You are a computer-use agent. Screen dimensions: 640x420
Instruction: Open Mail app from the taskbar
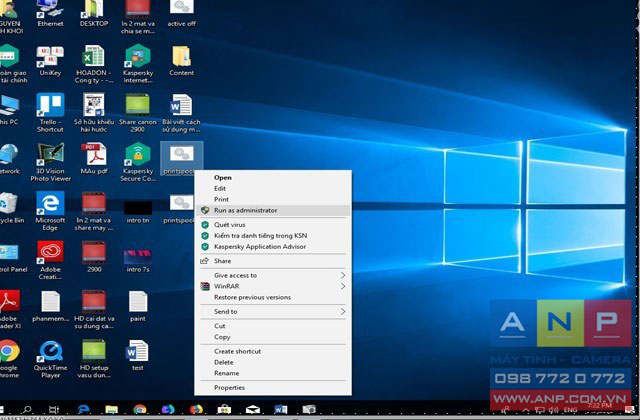[253, 409]
